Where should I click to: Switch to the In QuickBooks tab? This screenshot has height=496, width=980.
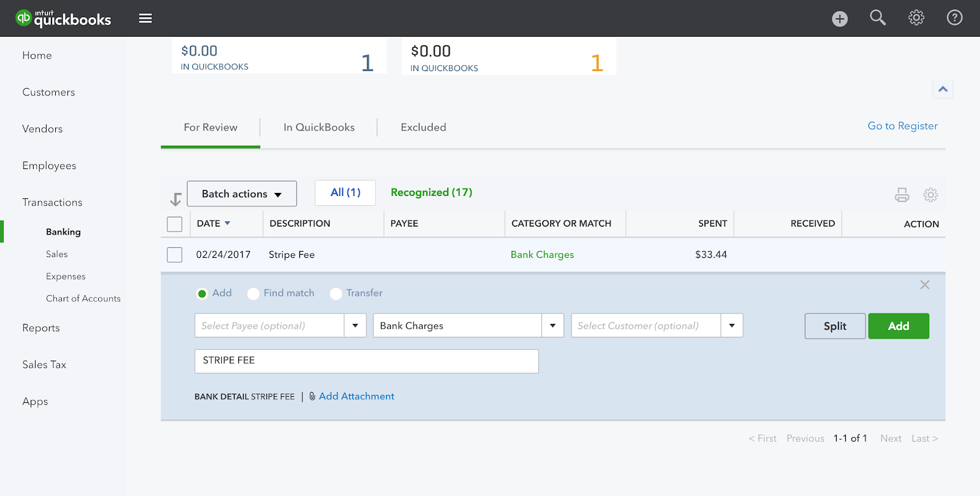(318, 127)
